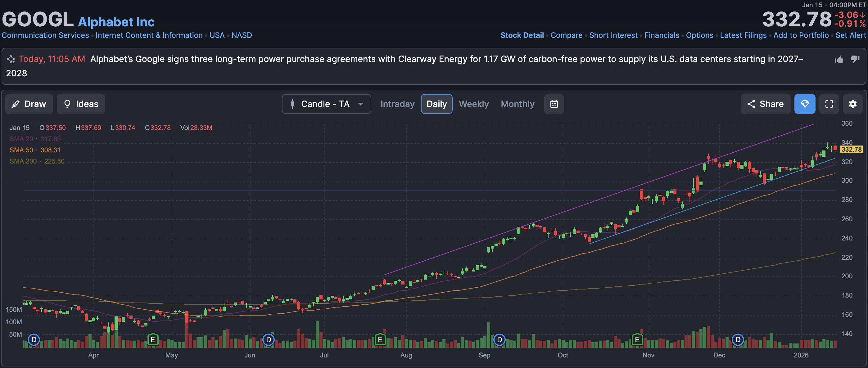Image resolution: width=868 pixels, height=368 pixels.
Task: Click the dropdown arrow beside Candle - TA
Action: point(360,104)
